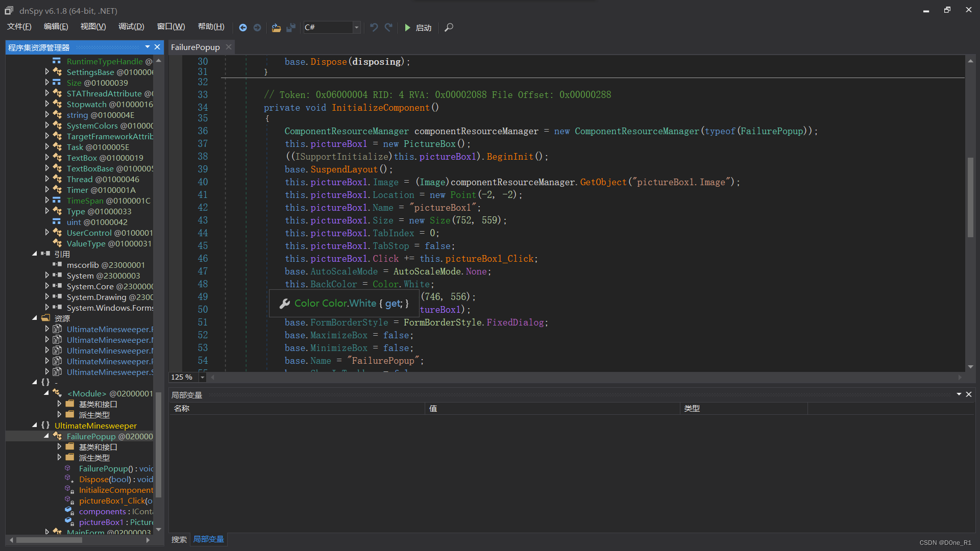
Task: Click the redo arrow icon
Action: pos(388,28)
